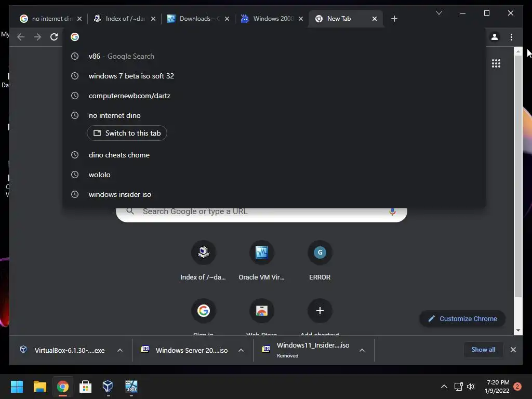Go forward with the forward arrow
This screenshot has width=532, height=399.
[37, 37]
